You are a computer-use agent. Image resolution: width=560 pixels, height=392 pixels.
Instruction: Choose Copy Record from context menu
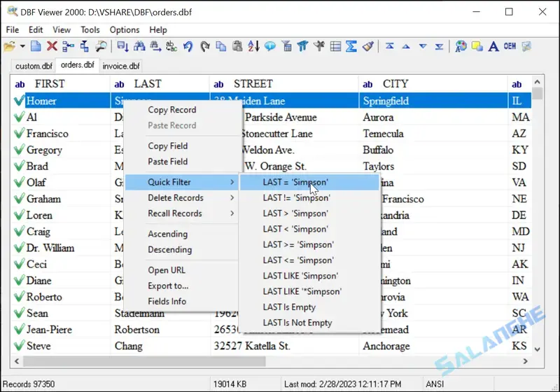tap(181, 110)
